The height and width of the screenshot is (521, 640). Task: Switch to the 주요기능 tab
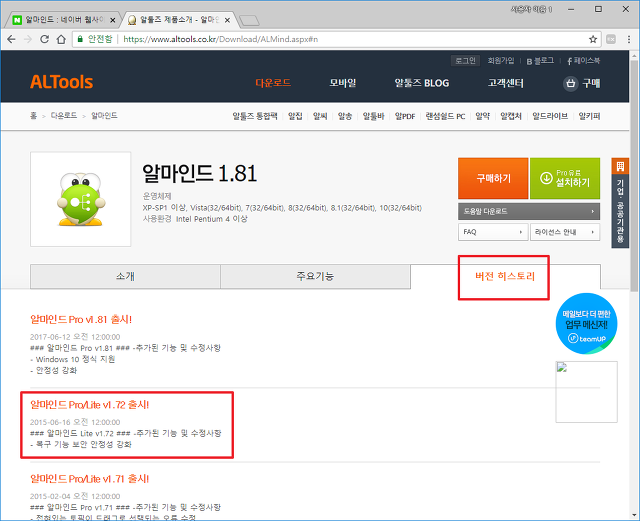[316, 276]
